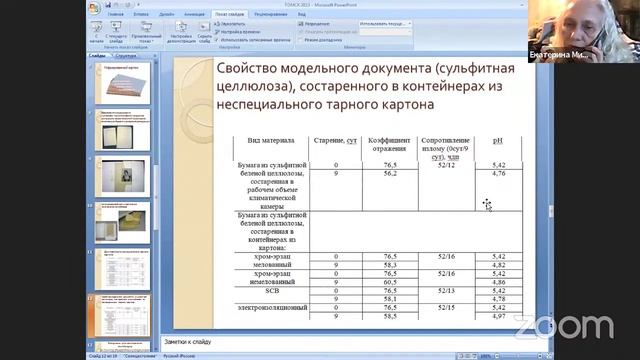Click pH value '4,97' cell

coord(499,316)
